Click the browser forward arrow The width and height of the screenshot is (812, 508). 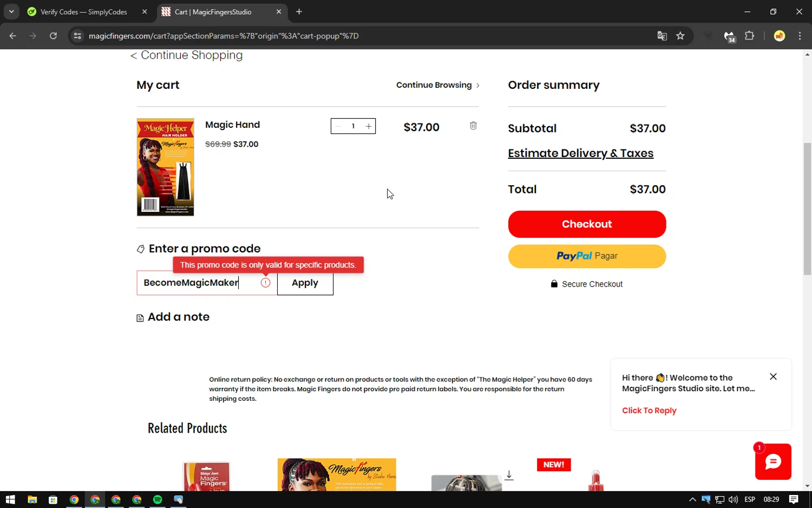pyautogui.click(x=33, y=36)
